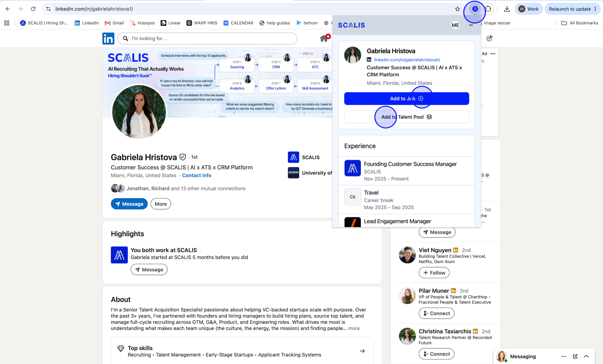The height and width of the screenshot is (364, 603).
Task: Click Gabriela's avatar in SCALIS panel
Action: click(x=352, y=55)
